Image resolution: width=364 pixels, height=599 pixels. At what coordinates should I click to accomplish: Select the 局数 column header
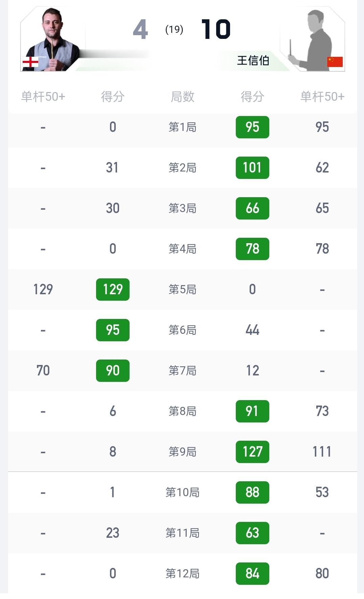(x=182, y=97)
